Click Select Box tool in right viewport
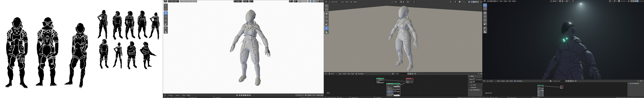Screen dimensions: 644x98 [x=485, y=5]
